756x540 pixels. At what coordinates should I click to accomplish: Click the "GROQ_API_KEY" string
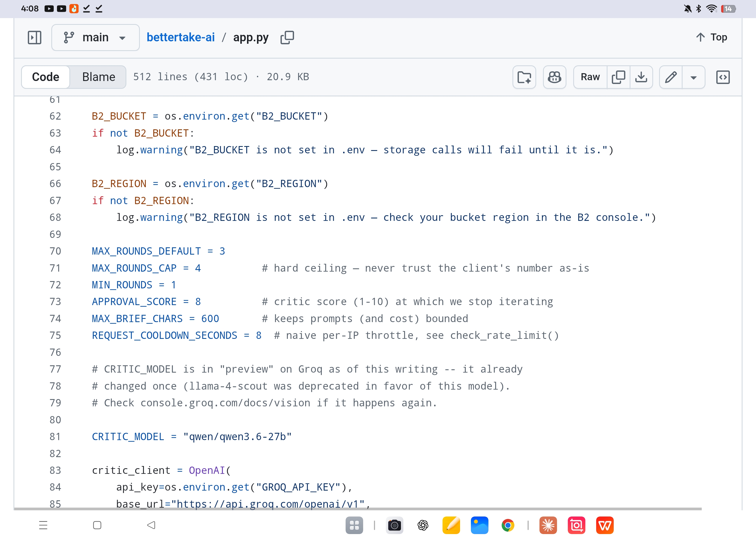tap(301, 487)
